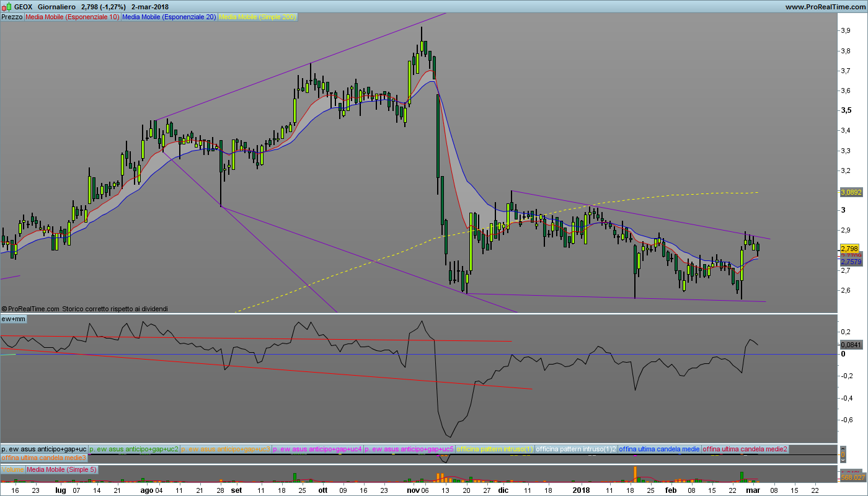Click the 0,0841 oscillator value tag
The width and height of the screenshot is (868, 496).
[851, 344]
